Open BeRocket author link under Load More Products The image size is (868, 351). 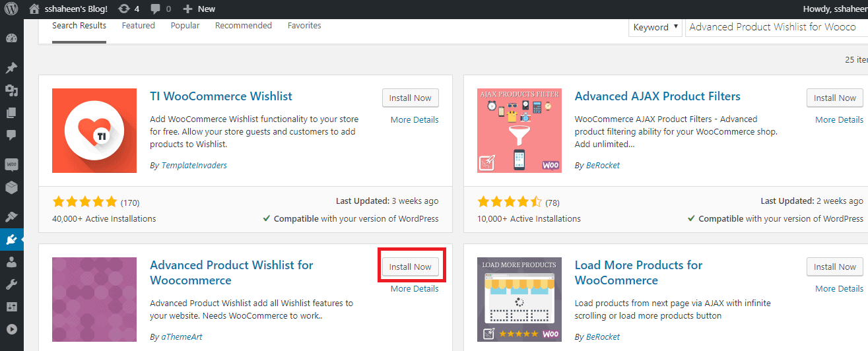pos(603,336)
